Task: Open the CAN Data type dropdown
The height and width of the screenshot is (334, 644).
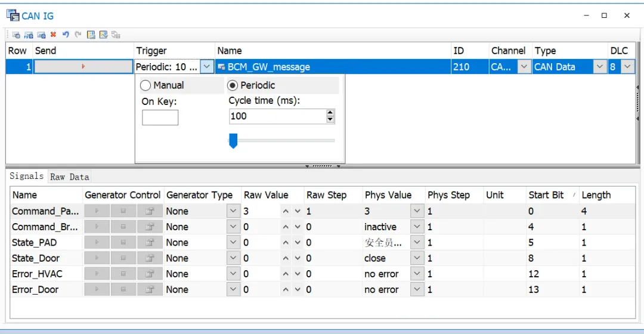Action: 600,67
